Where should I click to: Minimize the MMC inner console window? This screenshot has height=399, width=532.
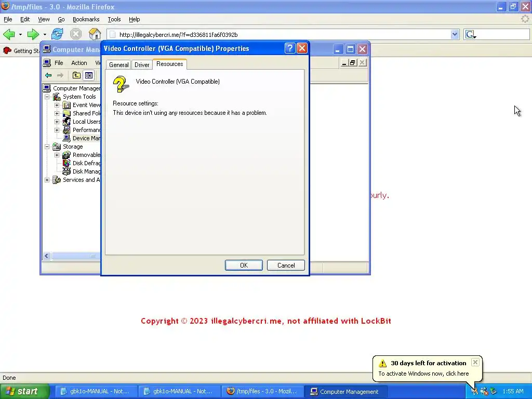pos(344,63)
